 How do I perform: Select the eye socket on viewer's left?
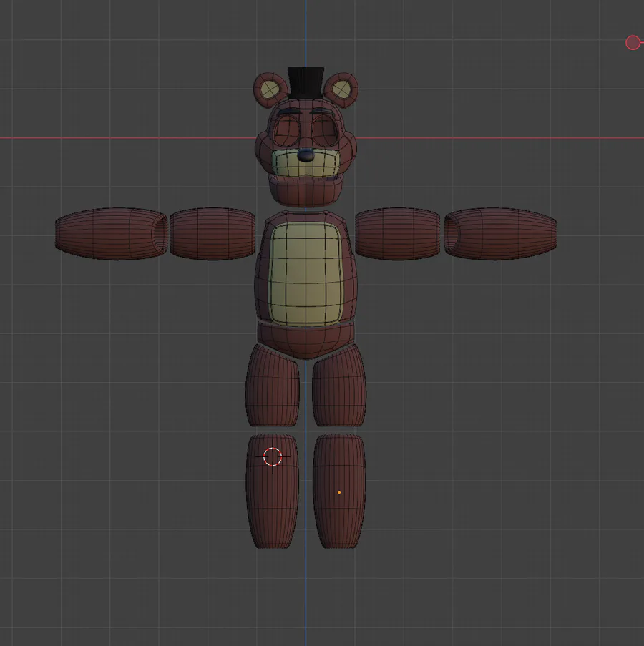coord(287,129)
